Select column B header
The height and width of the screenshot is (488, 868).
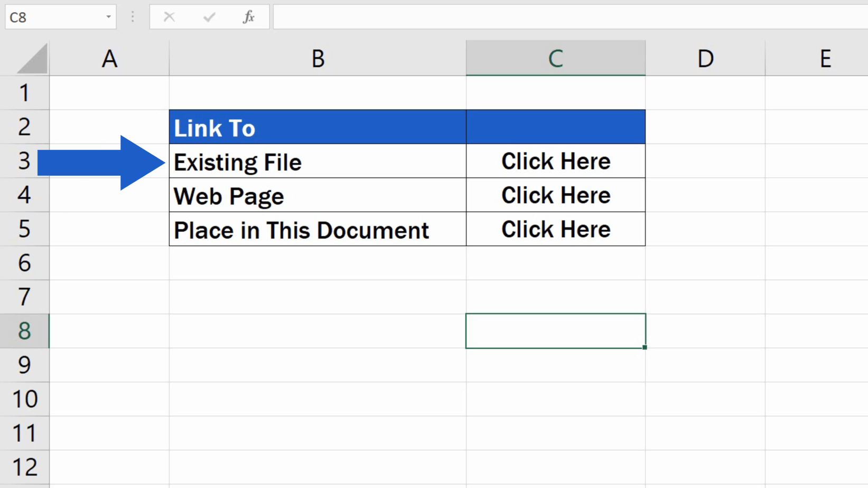pos(318,58)
